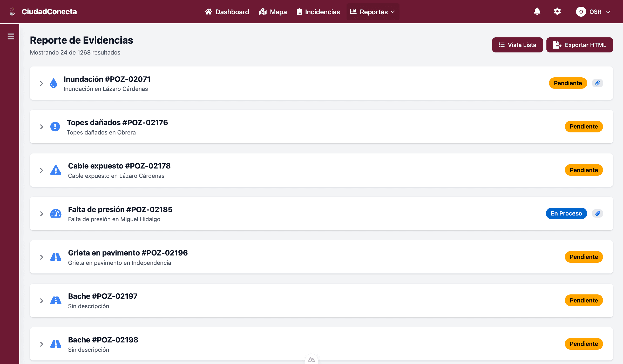Click the warning triangle on Cable expuesto
Screen dimensions: 623x364
coord(56,170)
